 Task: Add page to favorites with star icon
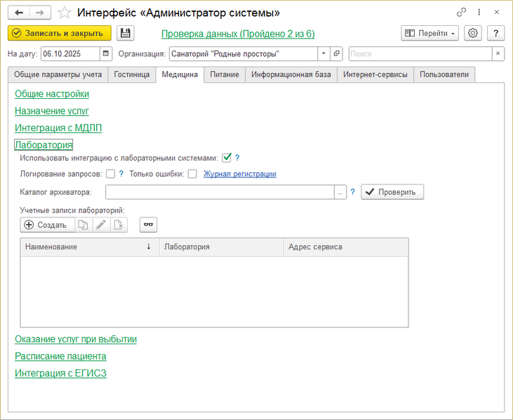(64, 13)
